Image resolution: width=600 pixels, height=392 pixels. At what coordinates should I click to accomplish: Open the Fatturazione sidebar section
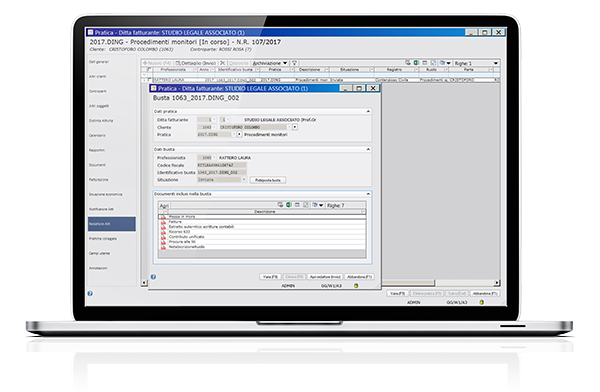point(99,180)
